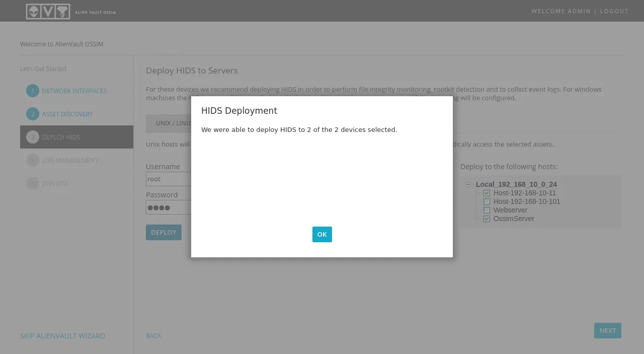Open the Log Management wizard step

70,160
